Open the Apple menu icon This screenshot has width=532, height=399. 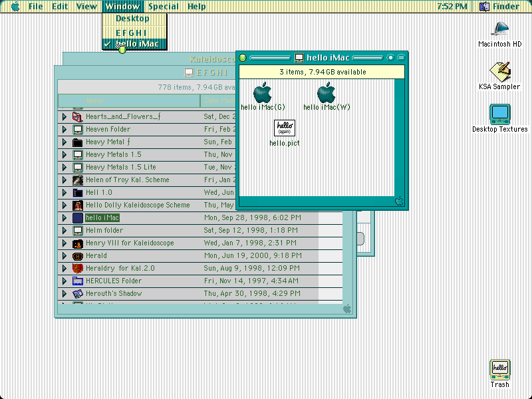tap(15, 7)
